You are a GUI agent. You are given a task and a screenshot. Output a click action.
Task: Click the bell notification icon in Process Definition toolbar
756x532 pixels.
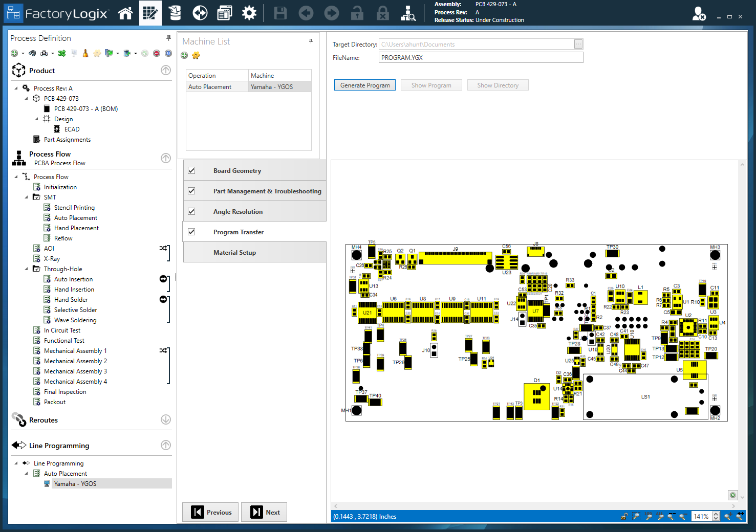point(85,53)
